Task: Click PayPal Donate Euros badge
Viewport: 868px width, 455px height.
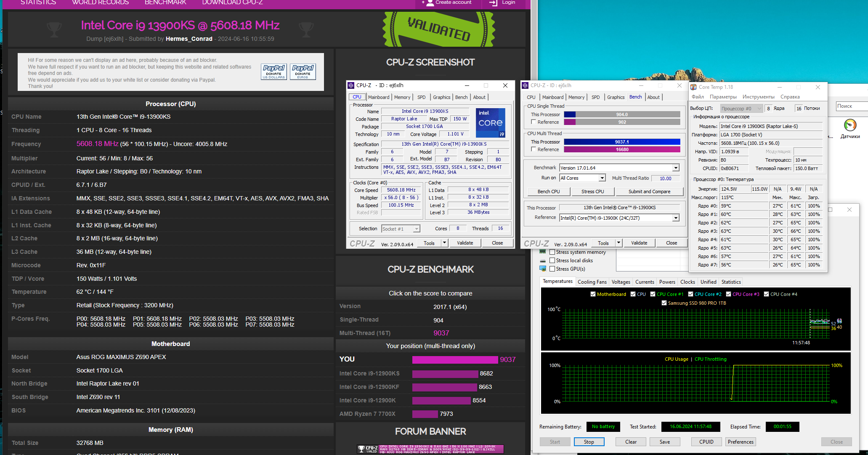Action: point(303,72)
